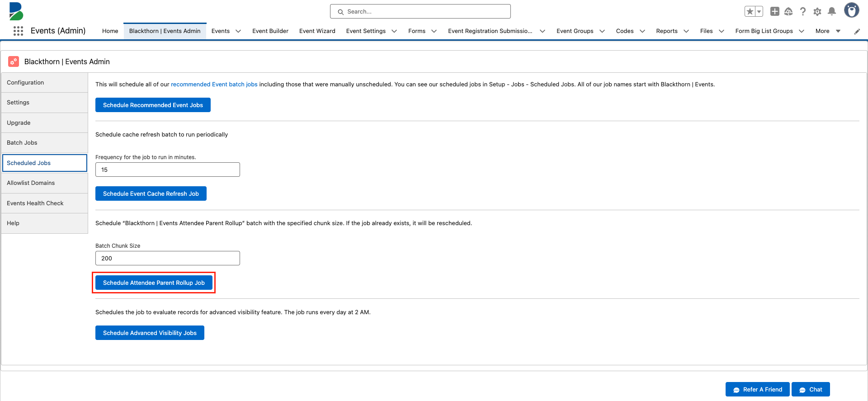Click Schedule Recommended Event Jobs button
The image size is (868, 401).
click(x=153, y=105)
